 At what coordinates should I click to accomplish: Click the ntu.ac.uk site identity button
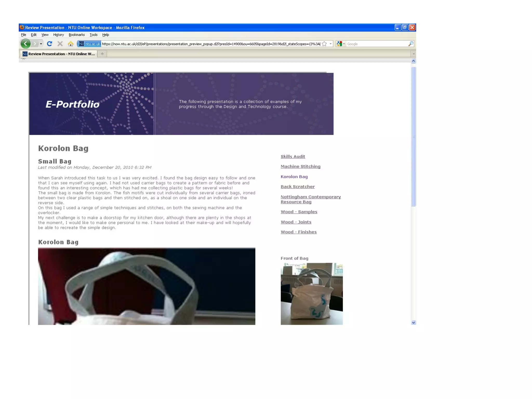coord(89,44)
